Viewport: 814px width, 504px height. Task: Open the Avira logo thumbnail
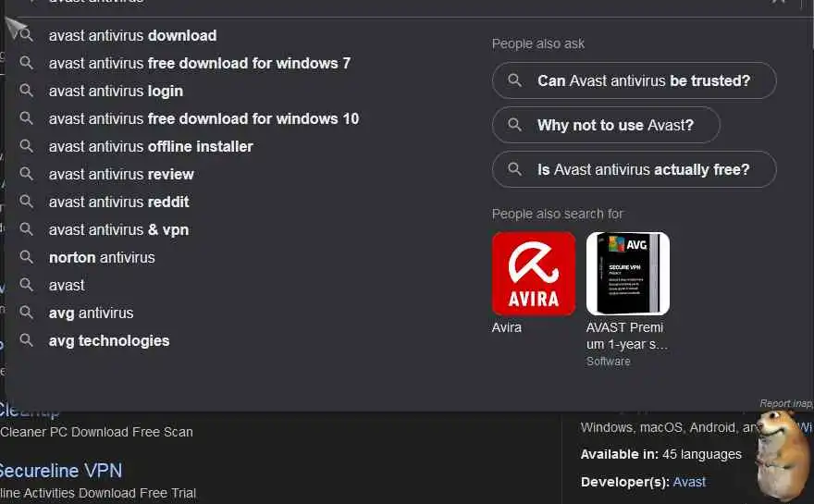pyautogui.click(x=534, y=274)
